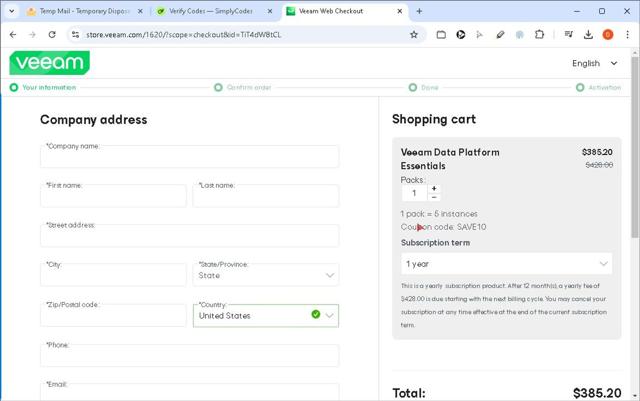Click the Shopping cart heading
The image size is (640, 401).
[x=434, y=119]
